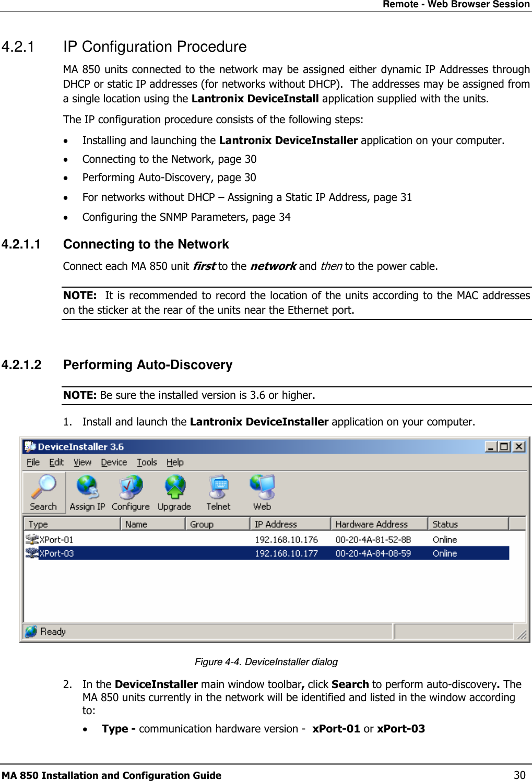Open the Edit menu
Screen dimensions: 532x781
pyautogui.click(x=56, y=462)
